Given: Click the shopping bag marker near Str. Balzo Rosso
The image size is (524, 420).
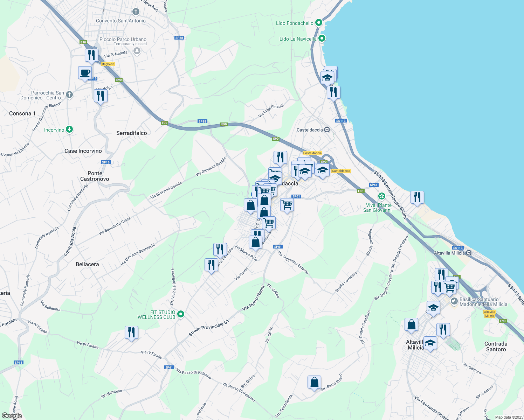Looking at the screenshot, I should (x=314, y=383).
